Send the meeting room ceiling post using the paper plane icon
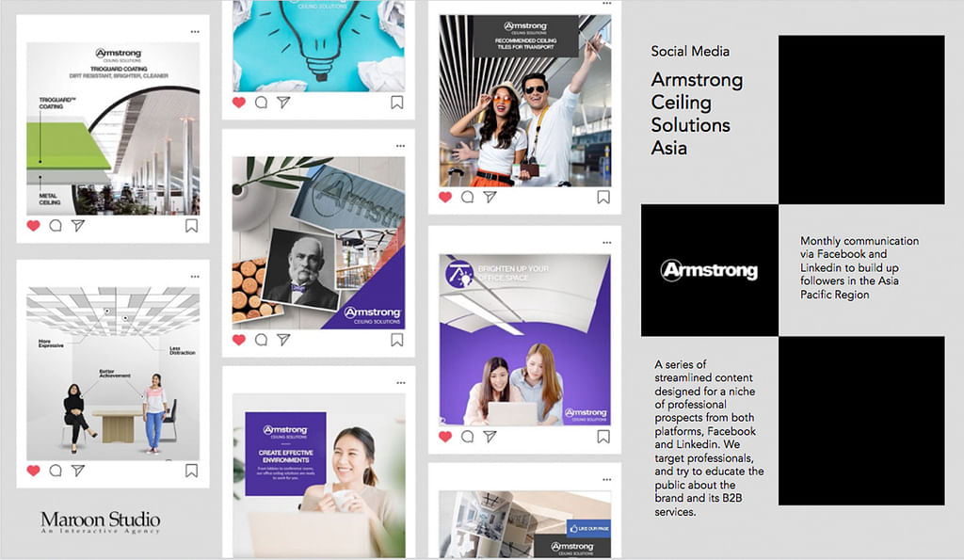The image size is (964, 560). [77, 471]
